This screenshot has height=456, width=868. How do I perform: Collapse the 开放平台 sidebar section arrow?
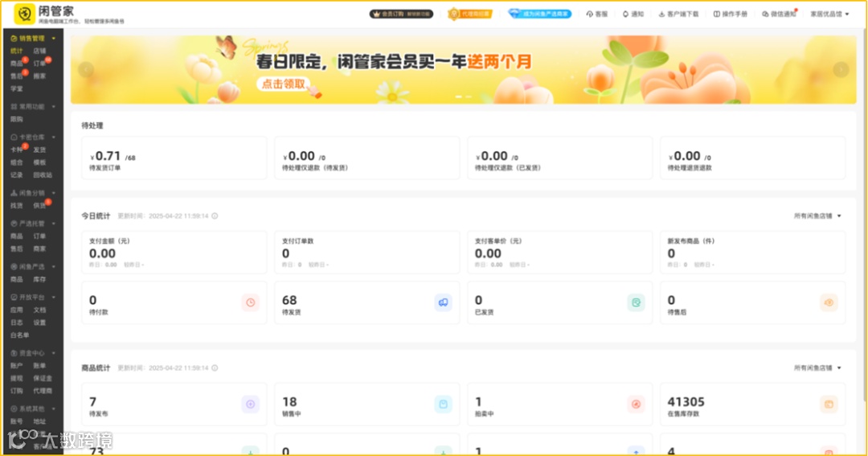tap(54, 297)
